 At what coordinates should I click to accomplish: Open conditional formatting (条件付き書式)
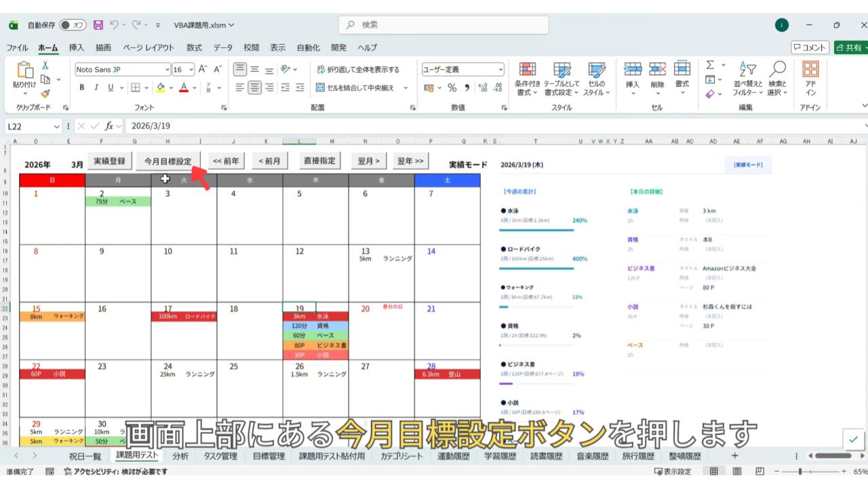[x=527, y=79]
